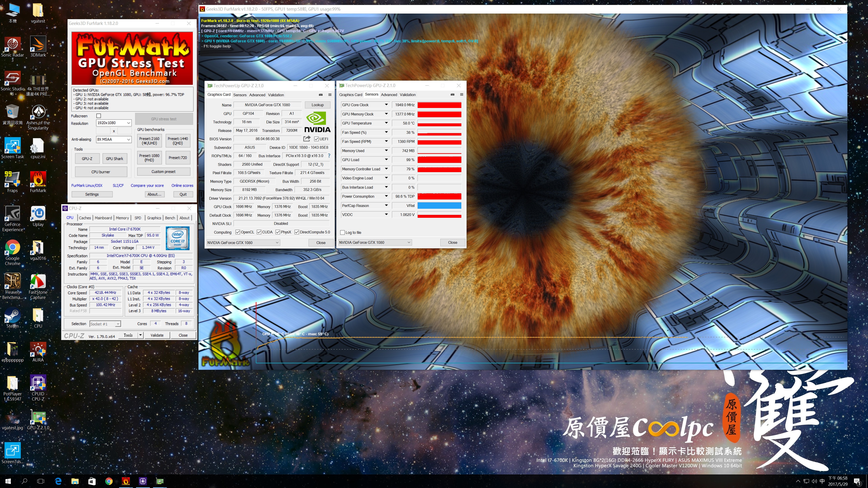868x488 pixels.
Task: Open the hamburger menu in GPU-Z Sensors window
Action: [462, 95]
